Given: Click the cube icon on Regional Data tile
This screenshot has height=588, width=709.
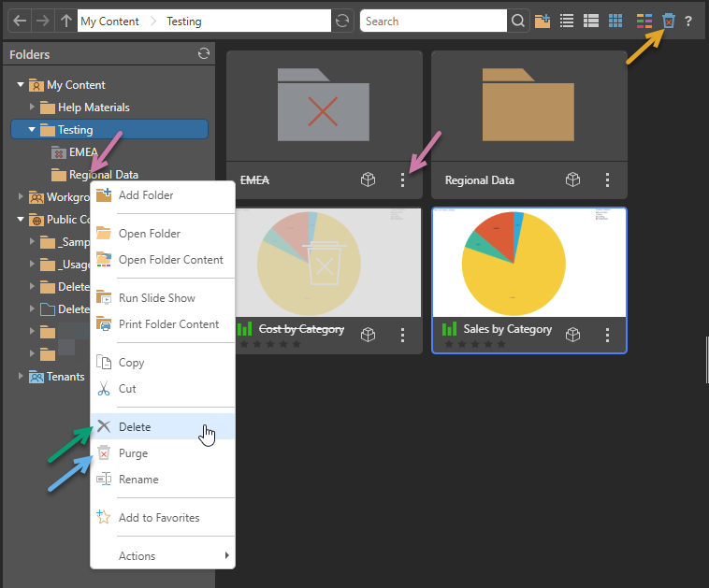Looking at the screenshot, I should click(573, 180).
